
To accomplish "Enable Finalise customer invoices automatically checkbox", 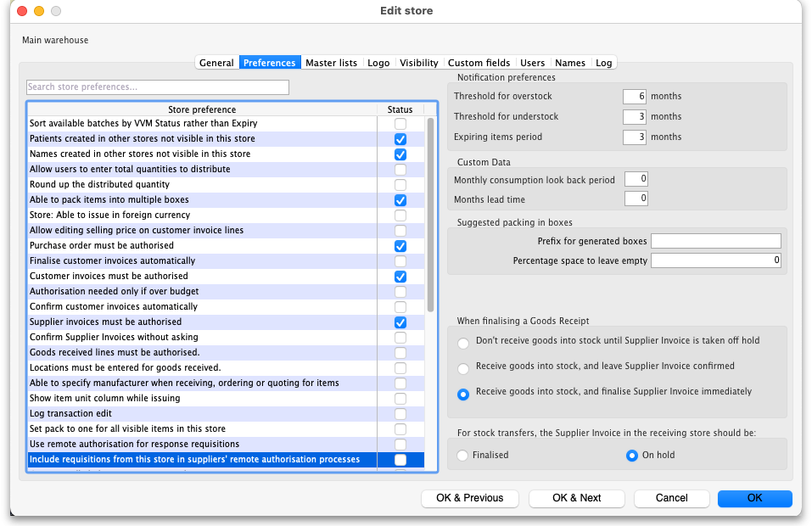I will (400, 261).
